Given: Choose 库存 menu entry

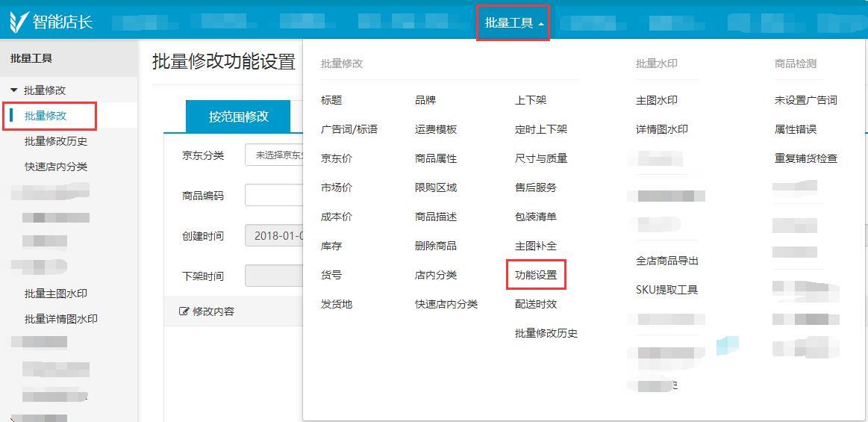Looking at the screenshot, I should point(331,246).
